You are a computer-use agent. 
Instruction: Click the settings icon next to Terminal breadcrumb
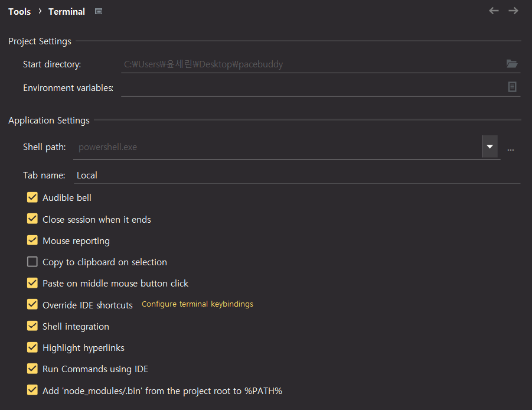(x=98, y=11)
